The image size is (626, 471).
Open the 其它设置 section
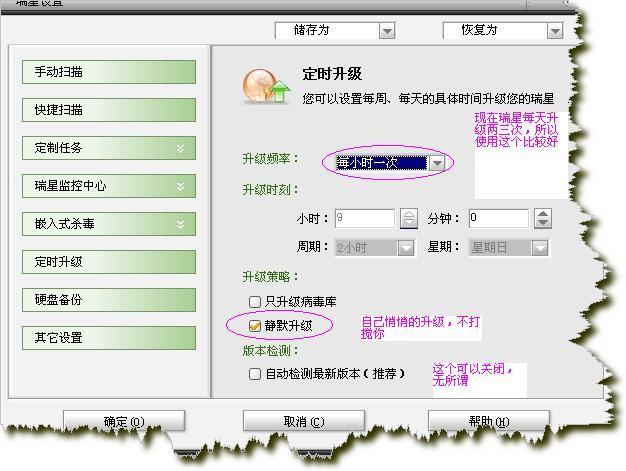coord(109,338)
